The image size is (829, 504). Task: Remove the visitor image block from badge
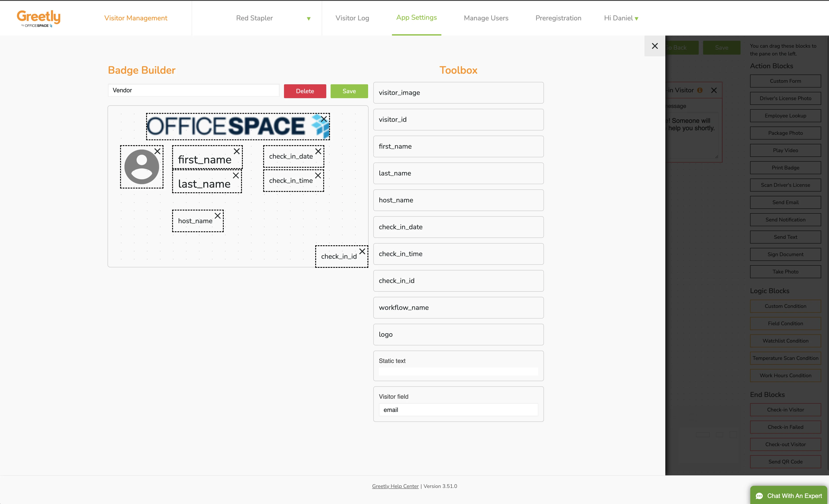(x=157, y=151)
